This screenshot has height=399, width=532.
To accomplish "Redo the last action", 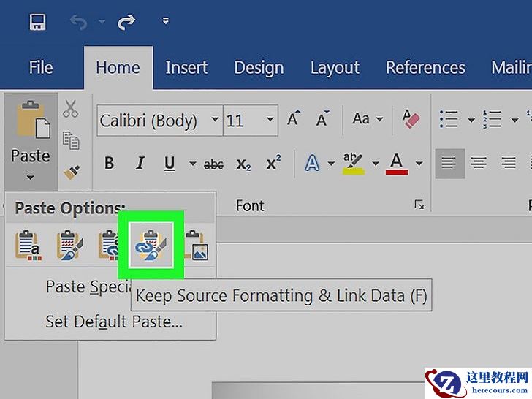I will pos(126,23).
